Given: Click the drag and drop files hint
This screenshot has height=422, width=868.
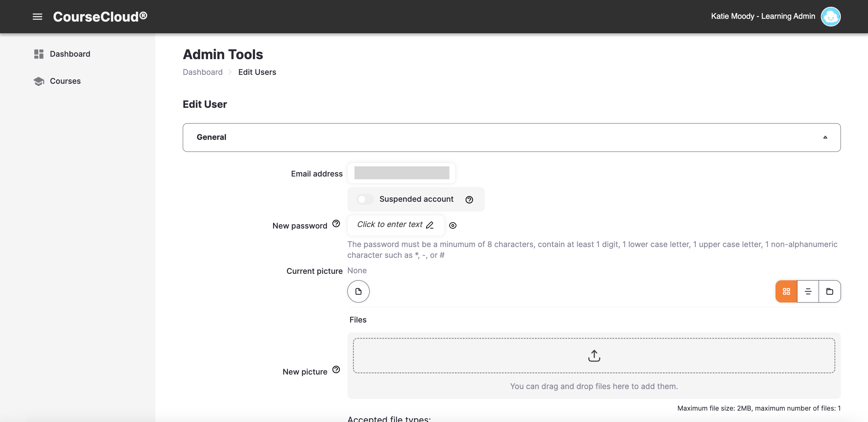Looking at the screenshot, I should [x=594, y=386].
